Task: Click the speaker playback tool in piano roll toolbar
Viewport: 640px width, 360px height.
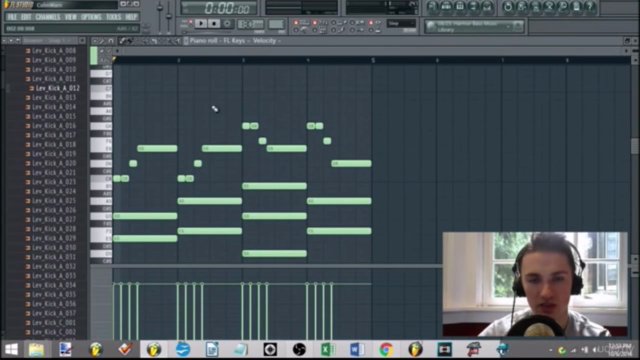Action: pyautogui.click(x=178, y=41)
